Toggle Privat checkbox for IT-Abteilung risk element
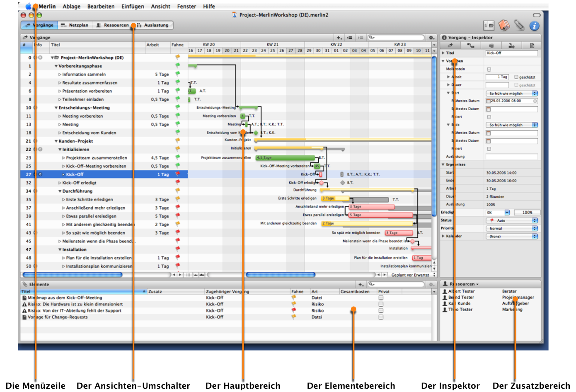The height and width of the screenshot is (392, 576). coord(381,310)
